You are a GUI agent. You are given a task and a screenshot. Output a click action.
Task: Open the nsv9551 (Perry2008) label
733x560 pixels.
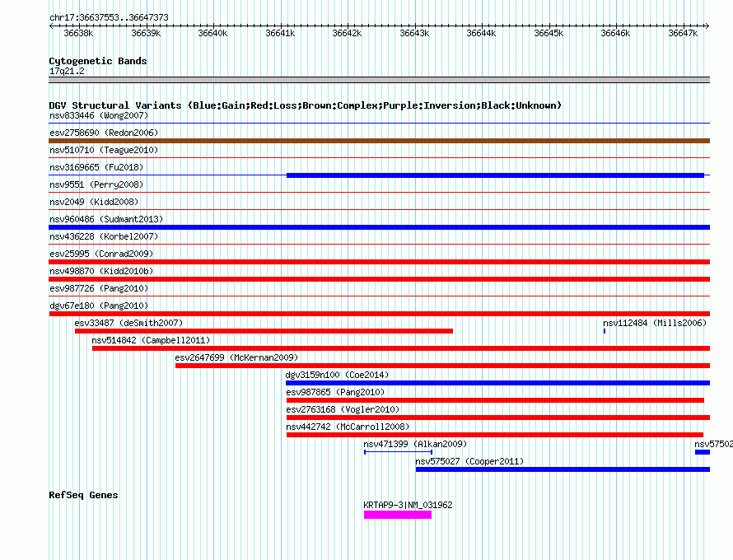coord(96,184)
